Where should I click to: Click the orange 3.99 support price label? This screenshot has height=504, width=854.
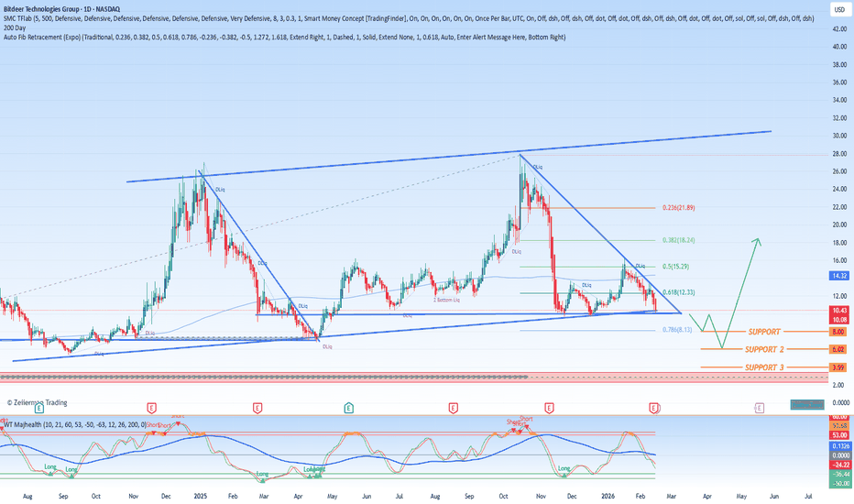coord(838,367)
